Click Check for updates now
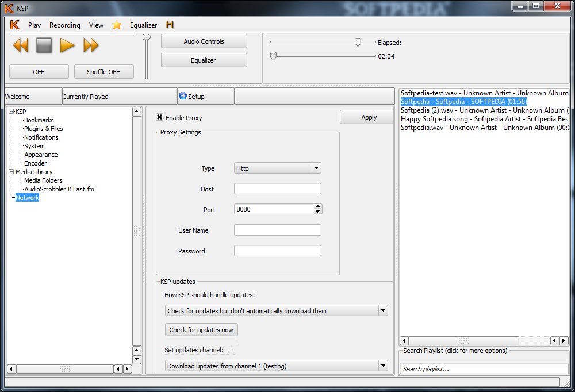 [201, 330]
